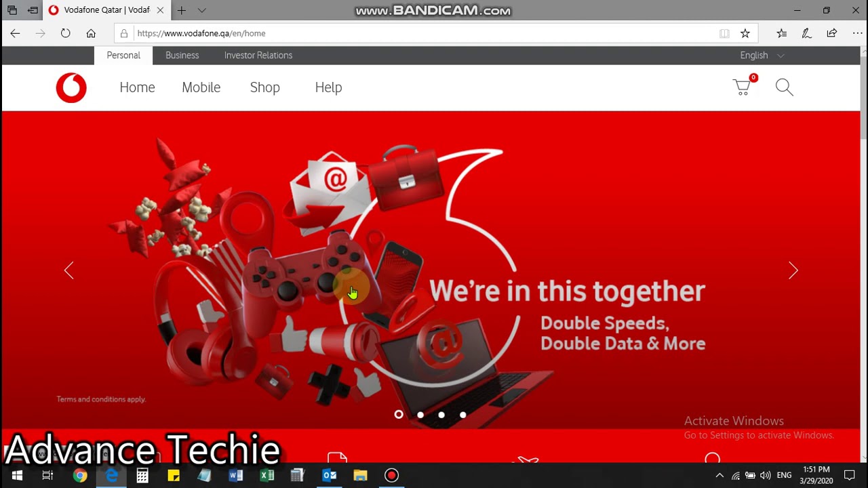This screenshot has width=868, height=488.
Task: Open the Help menu
Action: tap(328, 87)
